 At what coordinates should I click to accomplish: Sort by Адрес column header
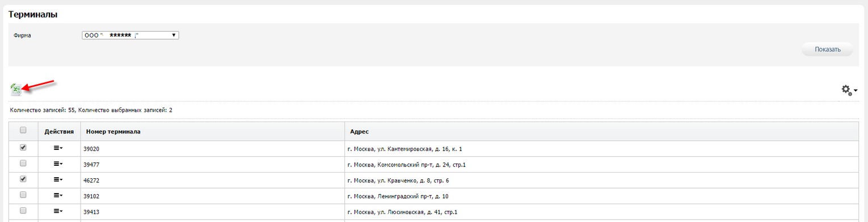pyautogui.click(x=359, y=132)
